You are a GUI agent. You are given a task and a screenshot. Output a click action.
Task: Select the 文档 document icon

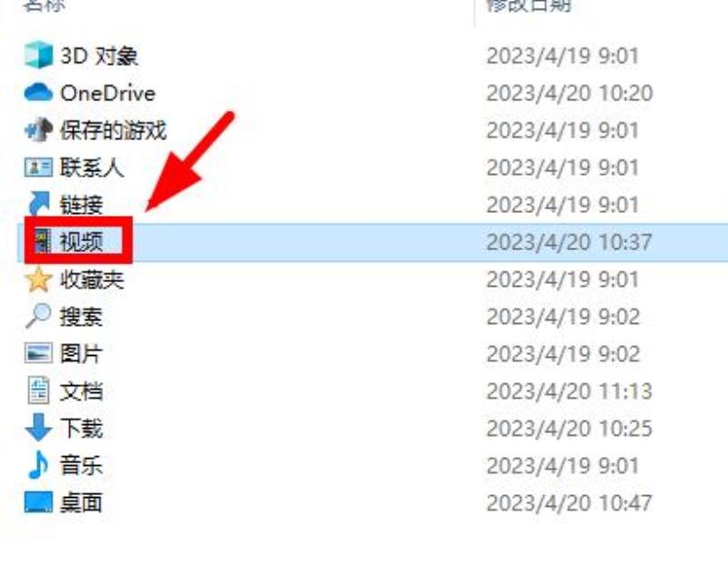click(38, 390)
